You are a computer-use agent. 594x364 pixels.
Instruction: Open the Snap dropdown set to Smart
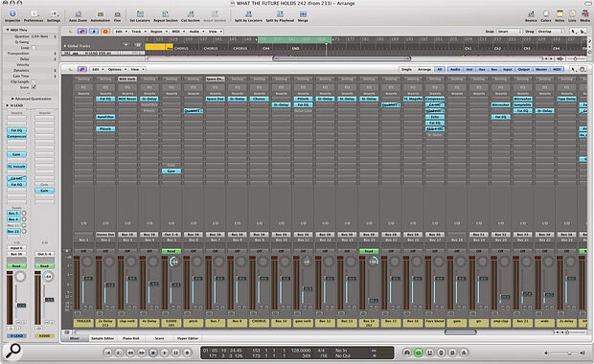click(x=510, y=32)
